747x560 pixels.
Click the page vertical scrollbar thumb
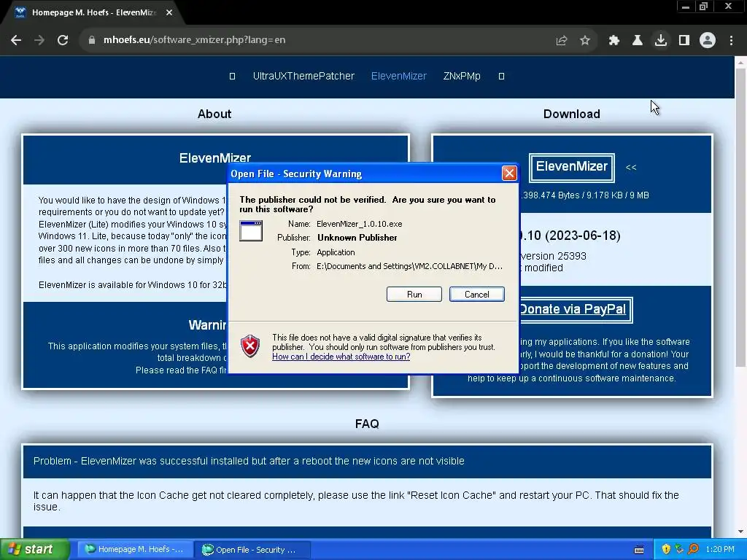(740, 217)
